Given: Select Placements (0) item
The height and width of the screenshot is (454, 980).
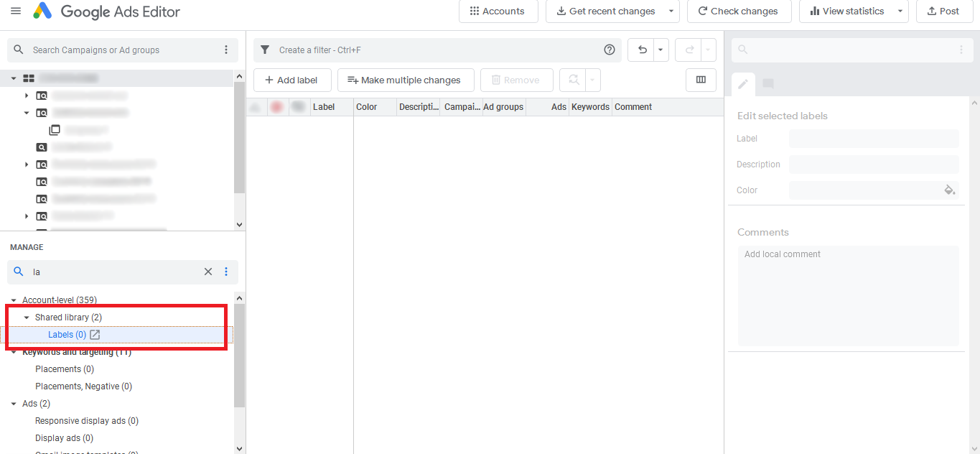Looking at the screenshot, I should point(65,369).
